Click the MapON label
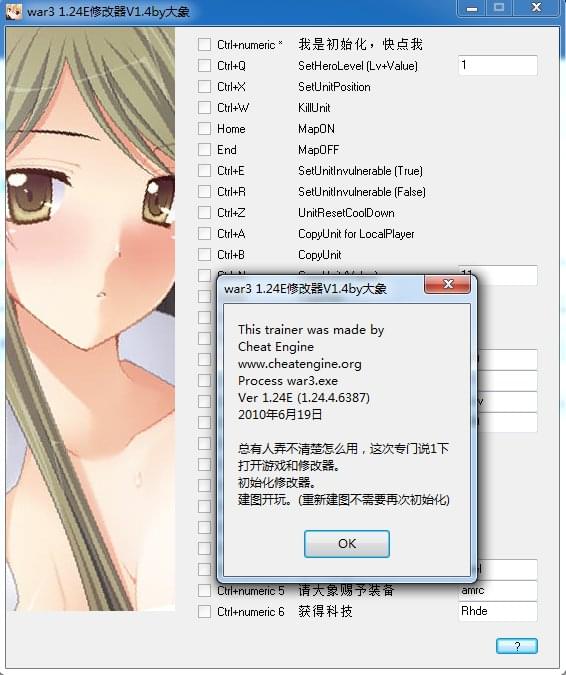Viewport: 566px width, 675px height. tap(316, 129)
